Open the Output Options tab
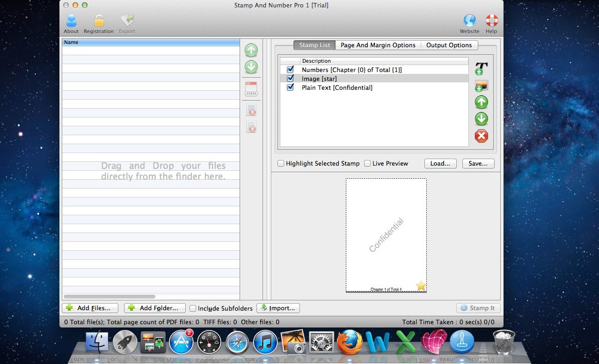 tap(449, 45)
